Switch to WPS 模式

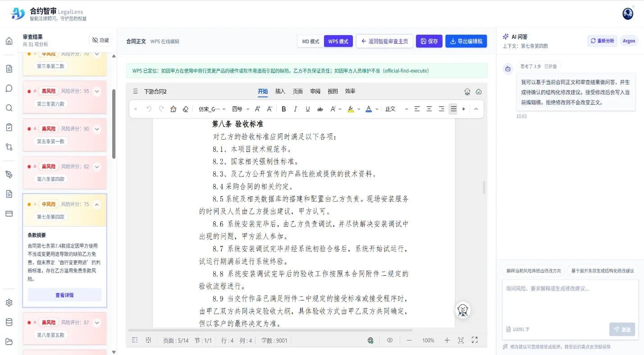pos(338,41)
